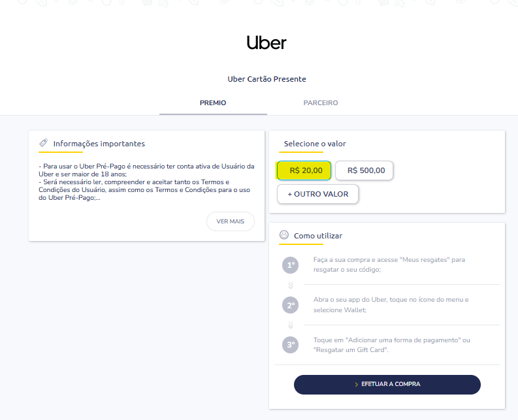Click the Uber Cartão Presente title
This screenshot has width=518, height=420.
tap(267, 79)
